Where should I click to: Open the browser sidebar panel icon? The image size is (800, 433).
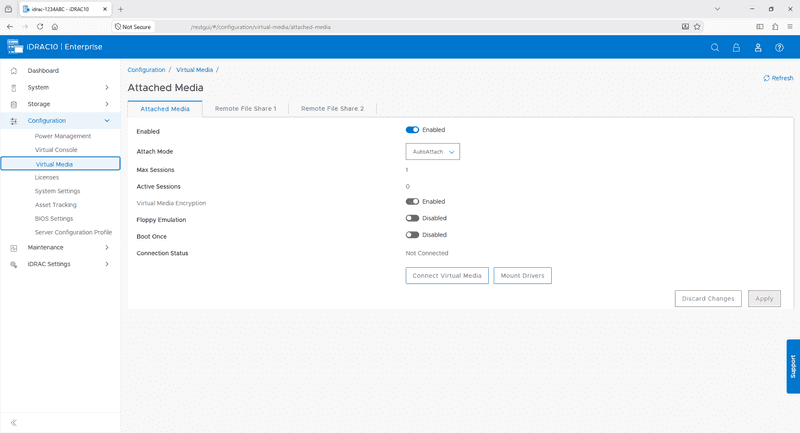click(760, 27)
